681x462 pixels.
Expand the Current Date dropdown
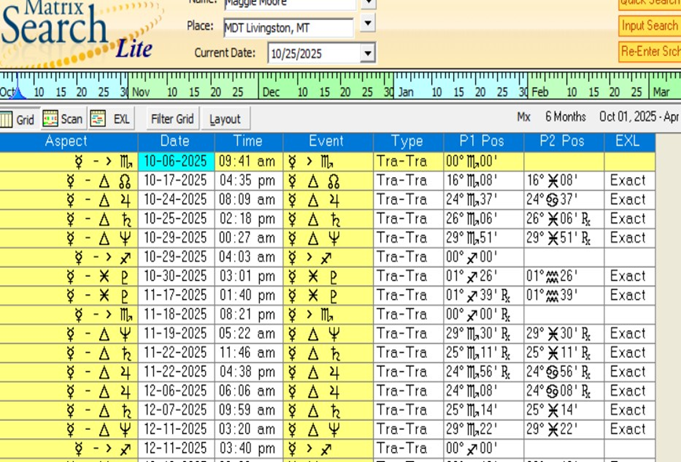coord(367,53)
